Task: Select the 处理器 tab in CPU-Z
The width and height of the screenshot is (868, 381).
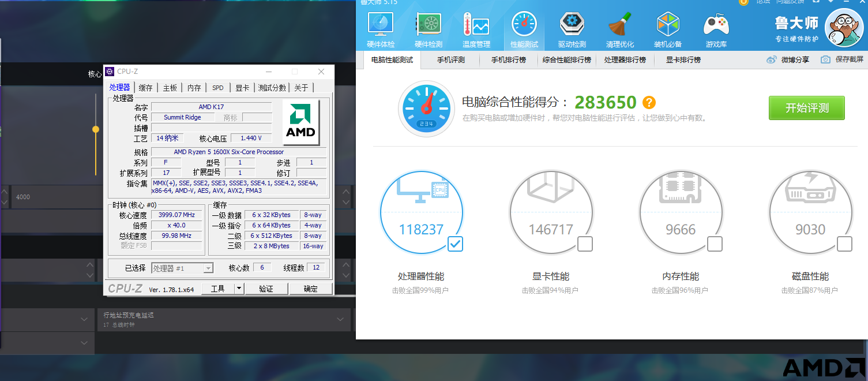Action: [120, 87]
